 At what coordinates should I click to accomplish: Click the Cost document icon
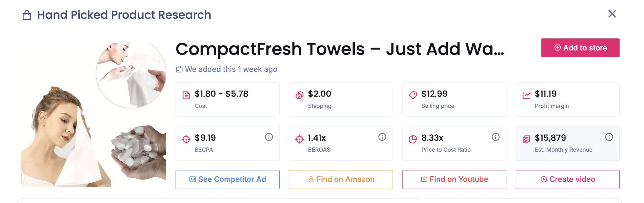pyautogui.click(x=186, y=95)
